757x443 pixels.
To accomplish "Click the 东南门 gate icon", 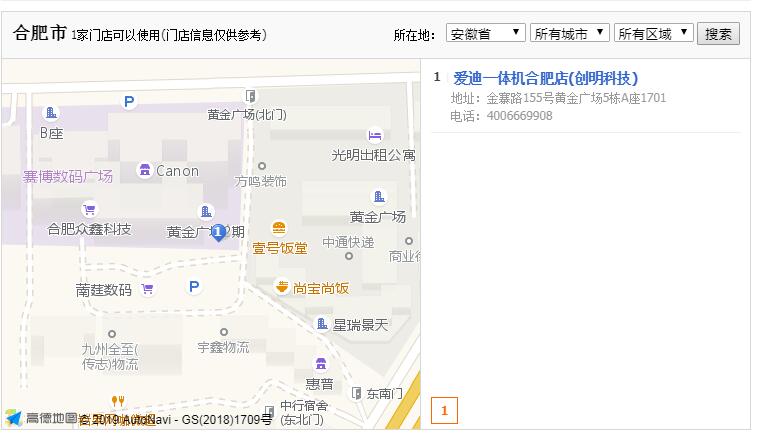I will [x=356, y=393].
